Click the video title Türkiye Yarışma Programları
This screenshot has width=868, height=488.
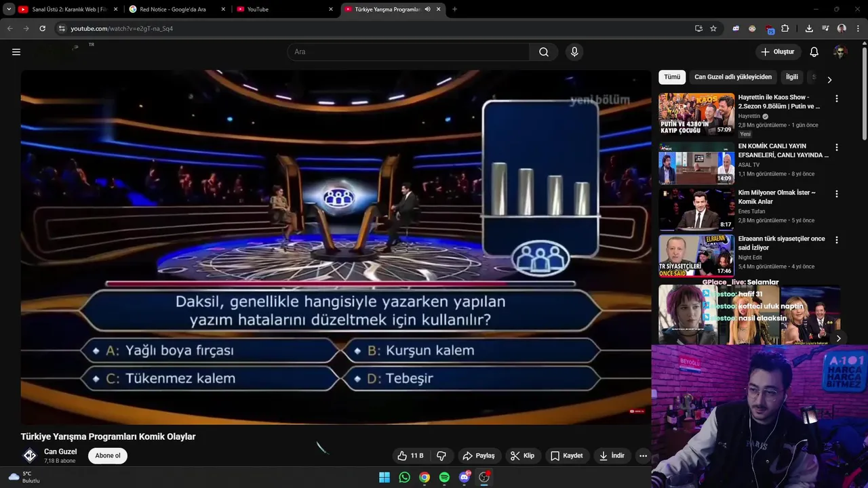tap(108, 436)
